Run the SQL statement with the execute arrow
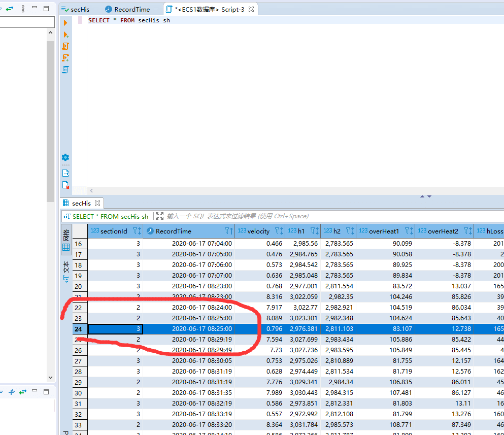This screenshot has width=504, height=435. tap(65, 23)
